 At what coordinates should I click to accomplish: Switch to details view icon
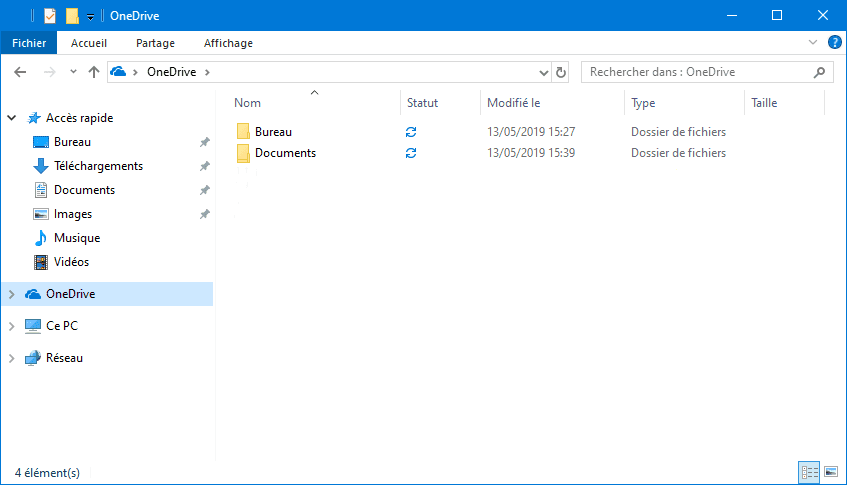pos(809,471)
